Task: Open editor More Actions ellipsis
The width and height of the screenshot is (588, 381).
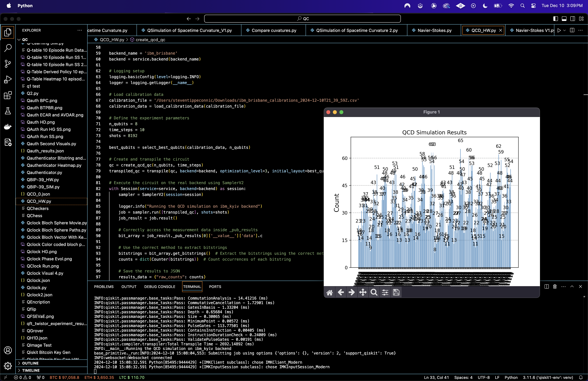Action: pyautogui.click(x=581, y=30)
